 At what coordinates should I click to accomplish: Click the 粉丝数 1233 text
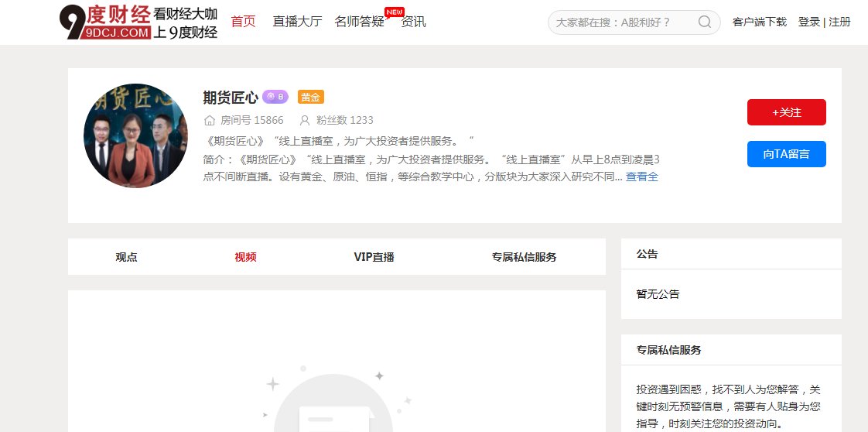click(345, 120)
